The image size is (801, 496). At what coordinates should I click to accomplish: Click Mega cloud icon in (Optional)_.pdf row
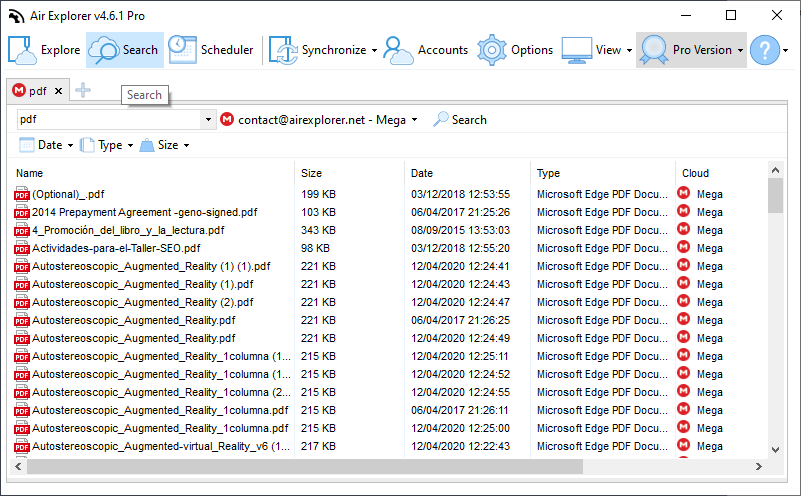tap(684, 193)
